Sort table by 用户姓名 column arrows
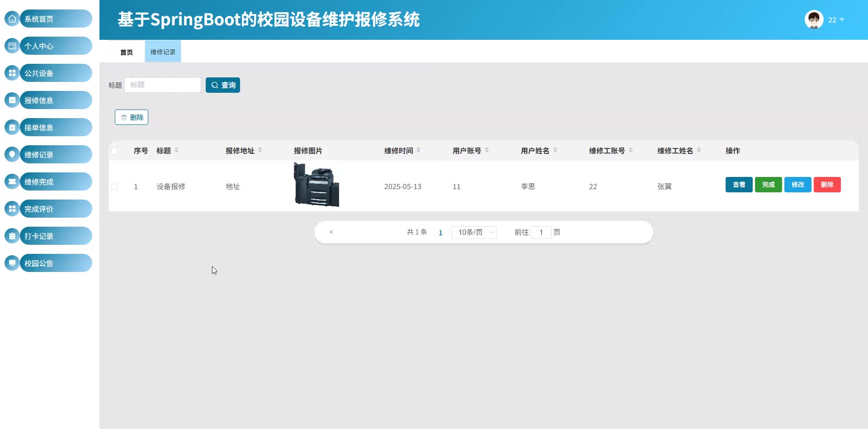This screenshot has width=868, height=429. [555, 150]
